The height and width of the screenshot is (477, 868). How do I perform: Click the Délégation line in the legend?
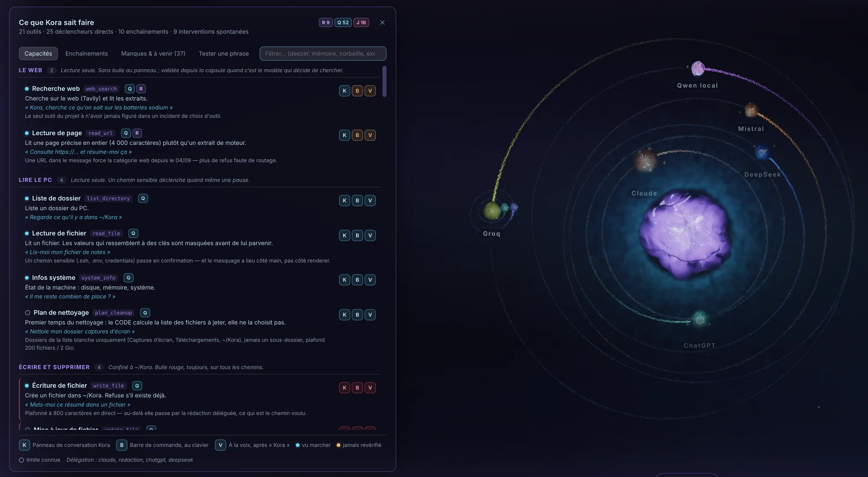point(129,460)
